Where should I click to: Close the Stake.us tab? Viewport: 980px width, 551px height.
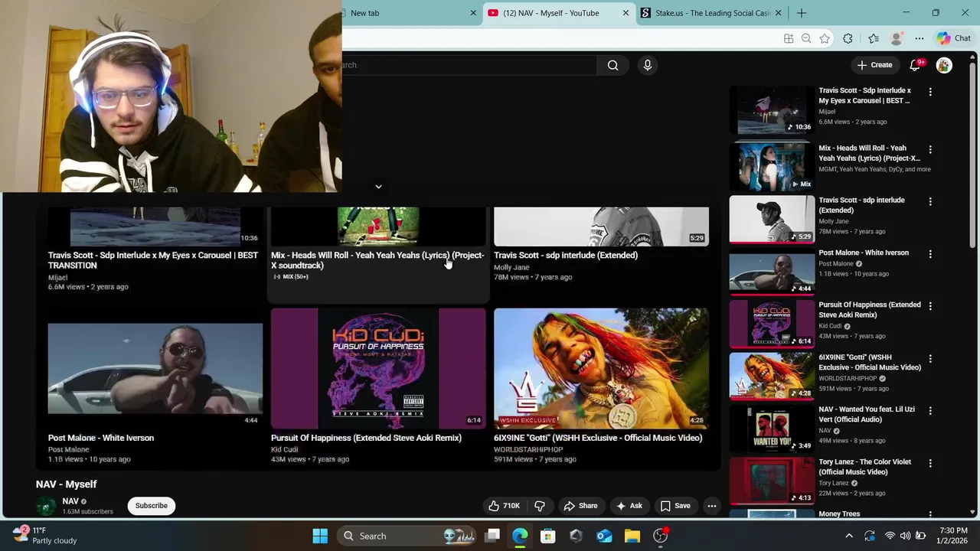[779, 13]
